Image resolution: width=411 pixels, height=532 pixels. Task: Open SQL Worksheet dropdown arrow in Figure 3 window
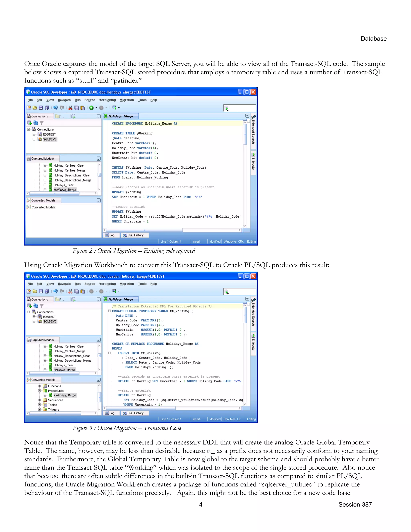pos(119,291)
